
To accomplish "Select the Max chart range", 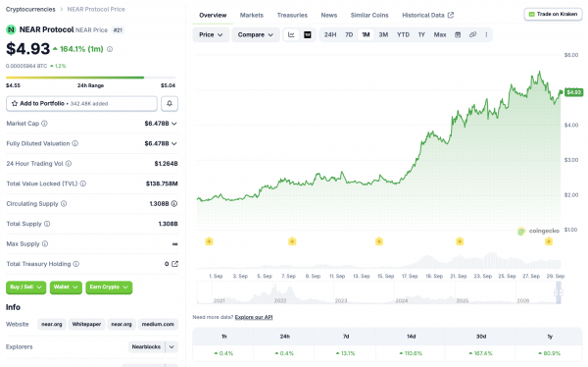I will 440,34.
